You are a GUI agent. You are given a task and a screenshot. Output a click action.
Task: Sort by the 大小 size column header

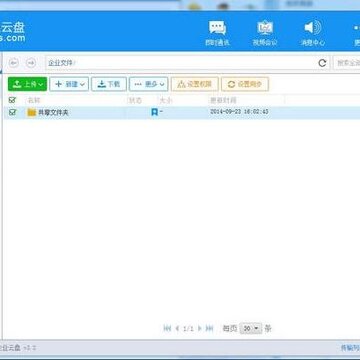point(166,100)
